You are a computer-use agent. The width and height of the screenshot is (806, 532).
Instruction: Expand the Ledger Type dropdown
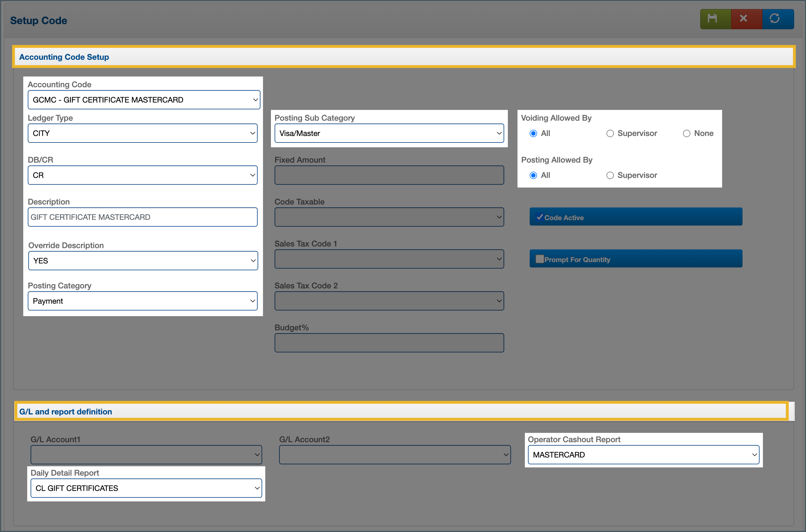[x=142, y=133]
